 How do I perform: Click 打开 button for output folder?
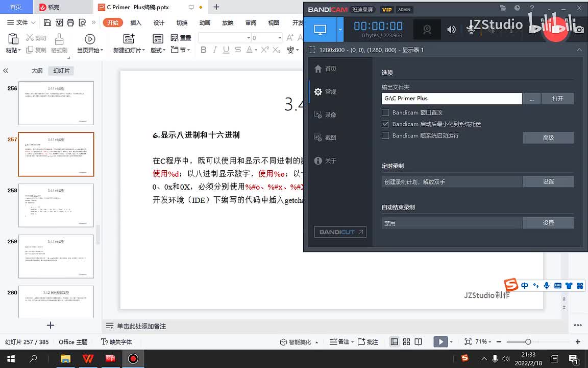[557, 99]
